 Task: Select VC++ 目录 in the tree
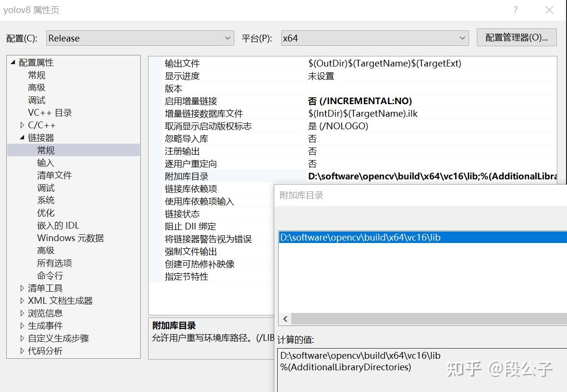pyautogui.click(x=50, y=112)
